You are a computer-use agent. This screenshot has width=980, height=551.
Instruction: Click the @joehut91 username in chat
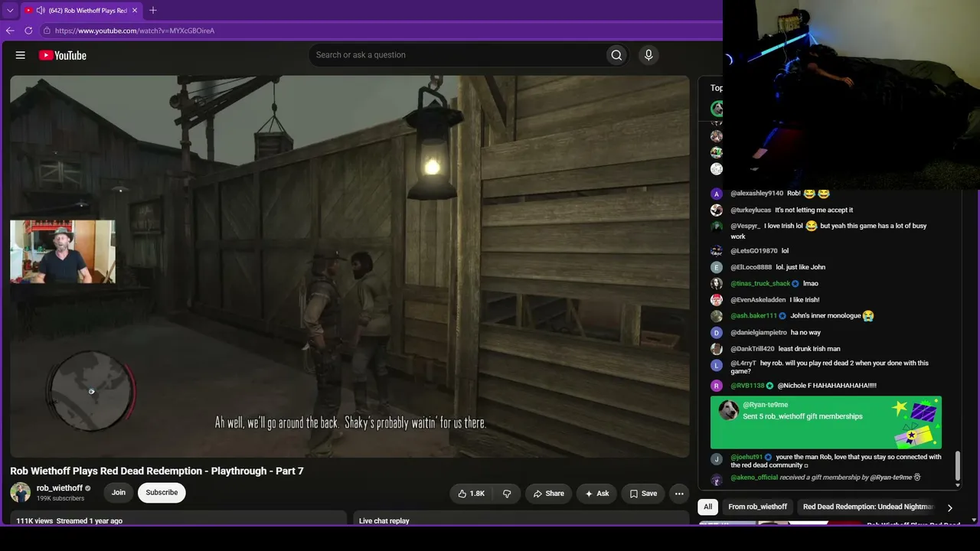tap(747, 457)
